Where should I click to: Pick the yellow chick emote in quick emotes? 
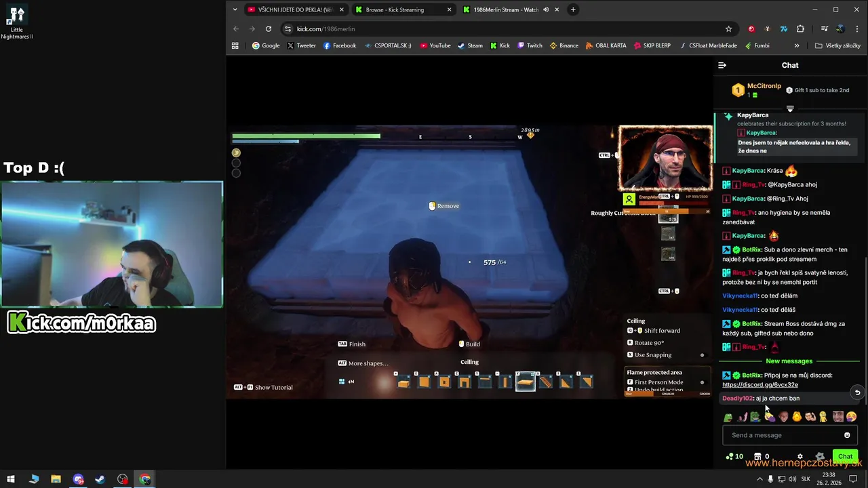(x=797, y=417)
